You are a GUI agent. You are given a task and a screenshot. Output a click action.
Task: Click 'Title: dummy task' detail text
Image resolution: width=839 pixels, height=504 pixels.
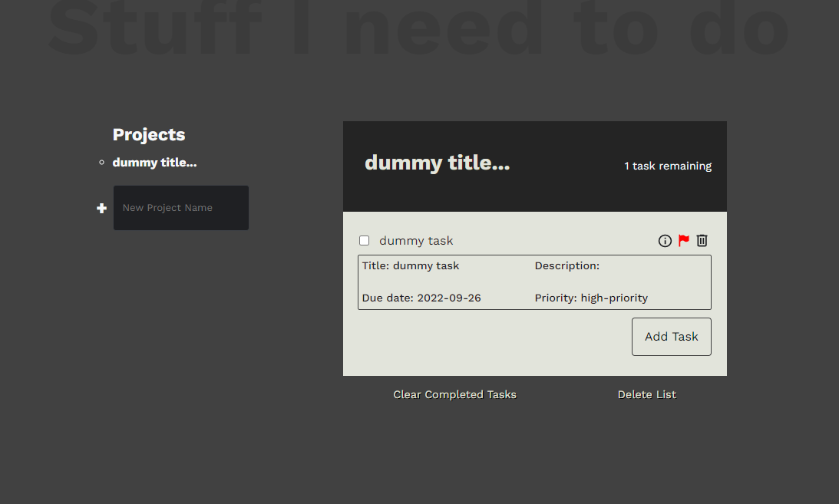[x=411, y=265]
